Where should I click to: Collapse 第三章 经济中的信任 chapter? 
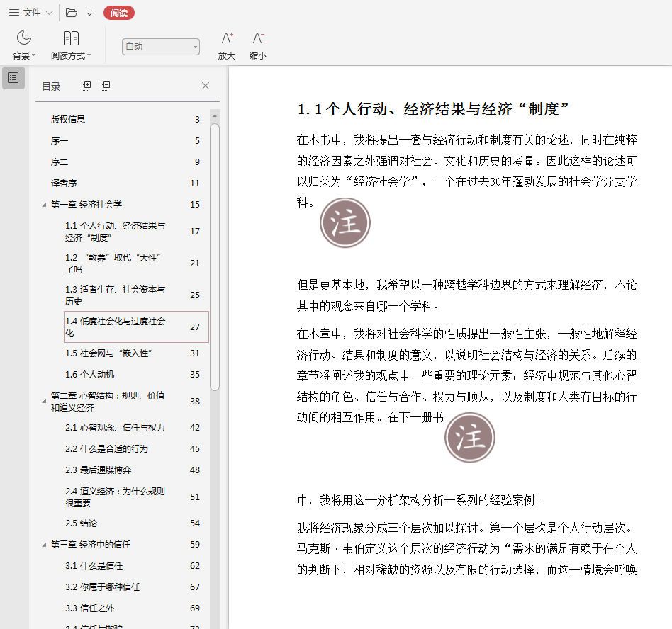tap(45, 545)
